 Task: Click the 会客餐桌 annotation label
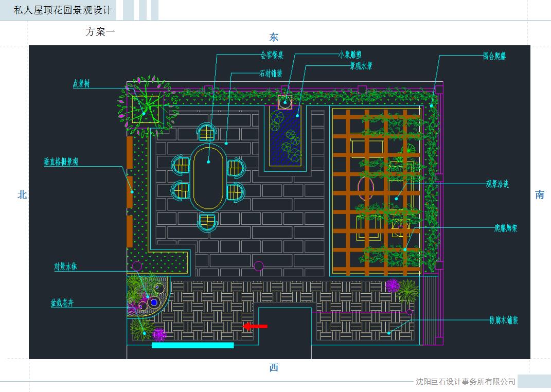[272, 56]
